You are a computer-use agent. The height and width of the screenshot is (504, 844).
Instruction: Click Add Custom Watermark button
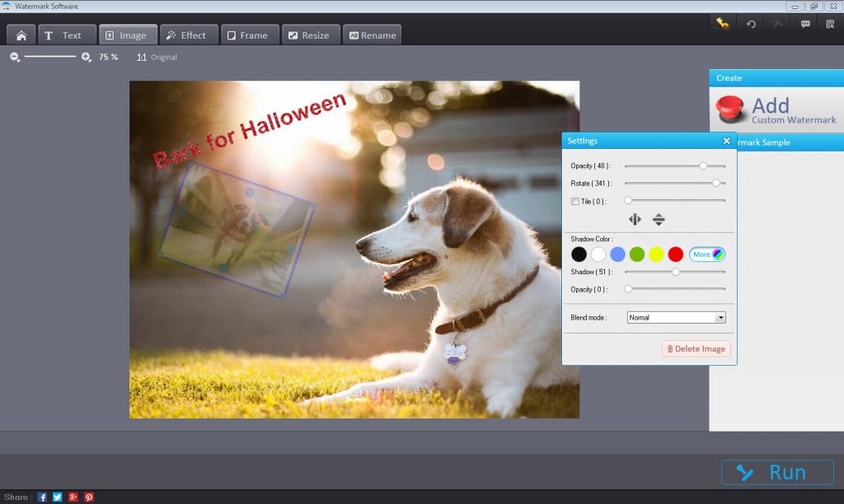point(775,110)
